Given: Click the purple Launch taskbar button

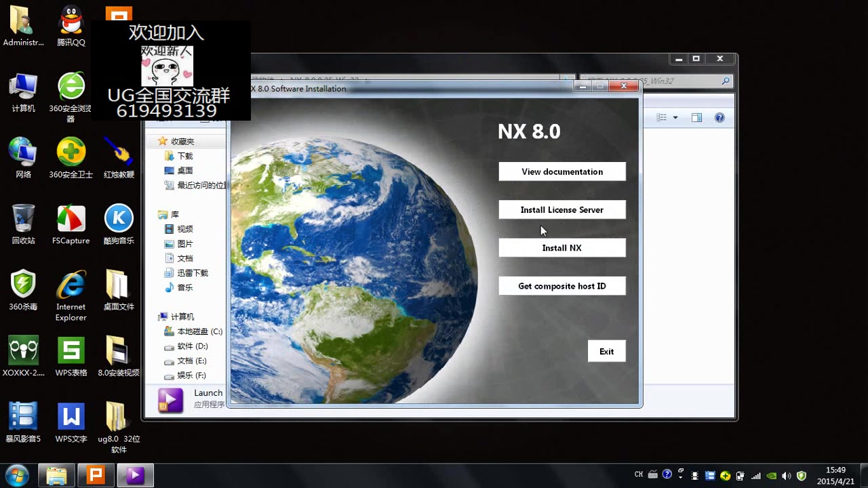Looking at the screenshot, I should pyautogui.click(x=135, y=475).
